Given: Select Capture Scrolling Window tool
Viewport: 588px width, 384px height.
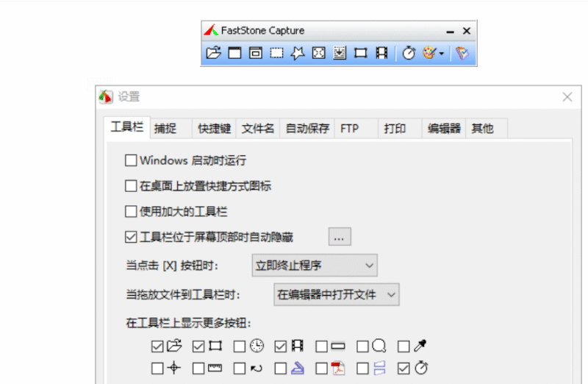Looking at the screenshot, I should [340, 53].
